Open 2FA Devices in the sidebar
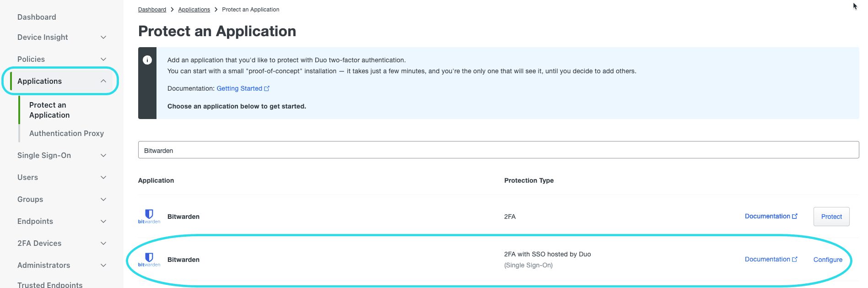Viewport: 868px width, 288px height. pos(39,243)
